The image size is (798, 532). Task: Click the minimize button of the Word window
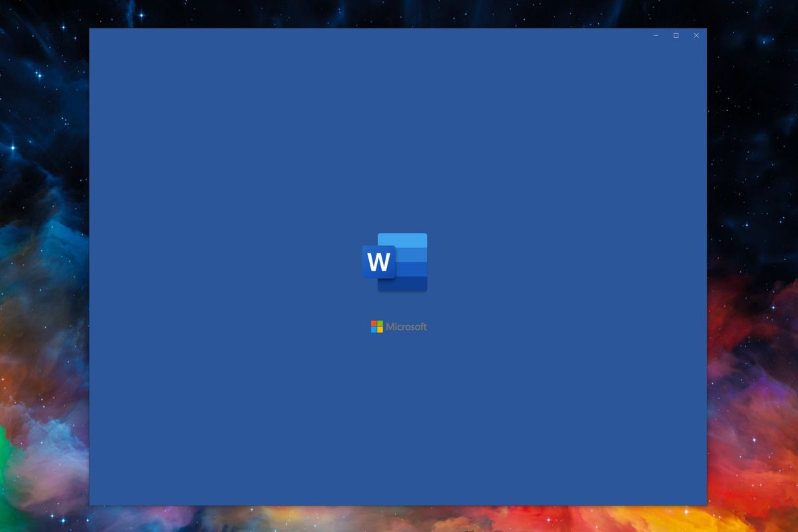click(655, 35)
